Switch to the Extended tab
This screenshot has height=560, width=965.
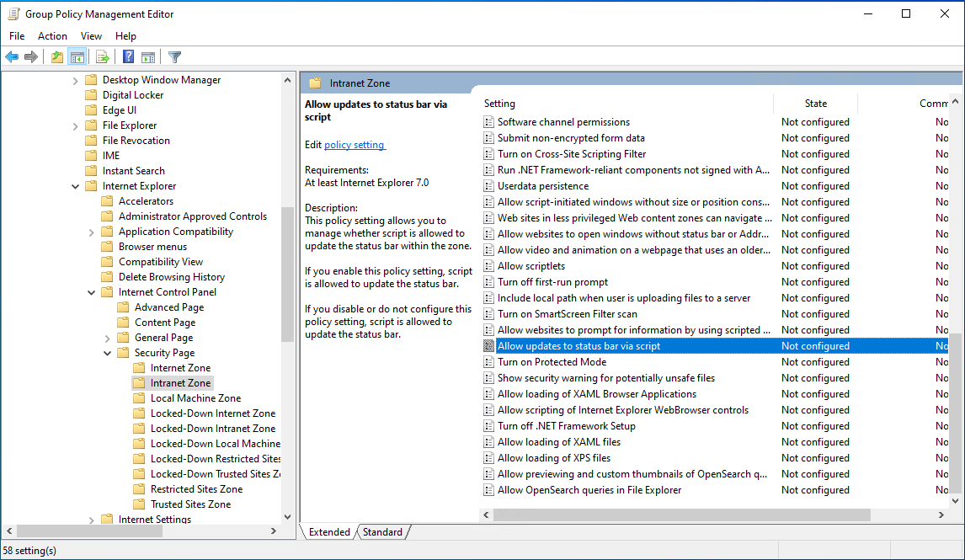point(329,532)
